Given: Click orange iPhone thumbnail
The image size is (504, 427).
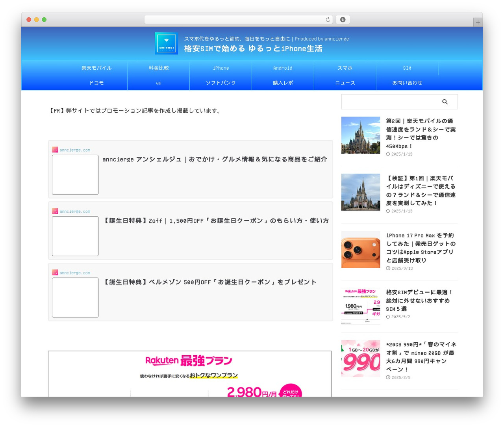Looking at the screenshot, I should [361, 249].
